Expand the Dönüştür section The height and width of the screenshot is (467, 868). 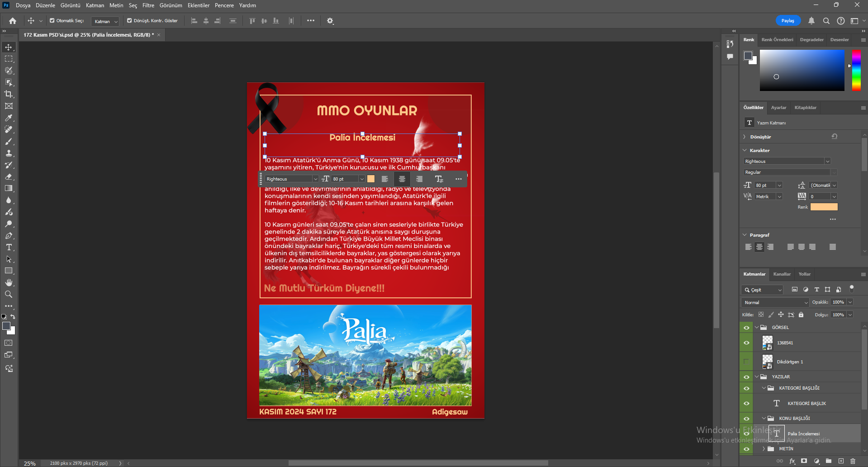[x=745, y=137]
